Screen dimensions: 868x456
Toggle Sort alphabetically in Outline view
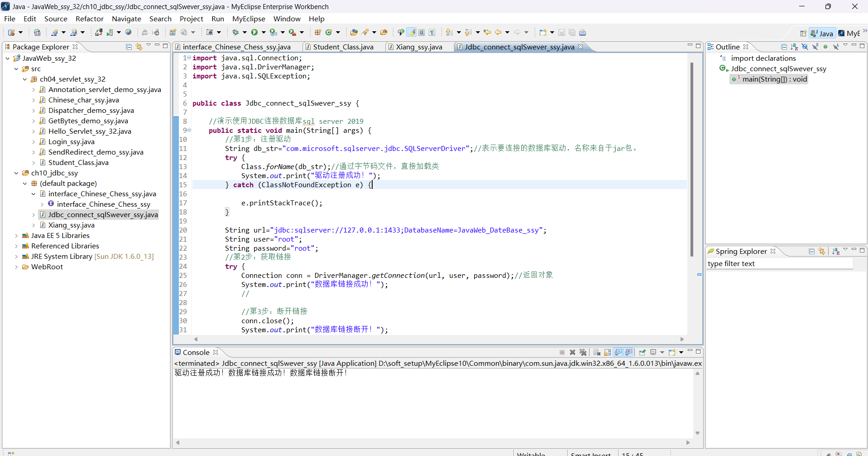click(794, 47)
